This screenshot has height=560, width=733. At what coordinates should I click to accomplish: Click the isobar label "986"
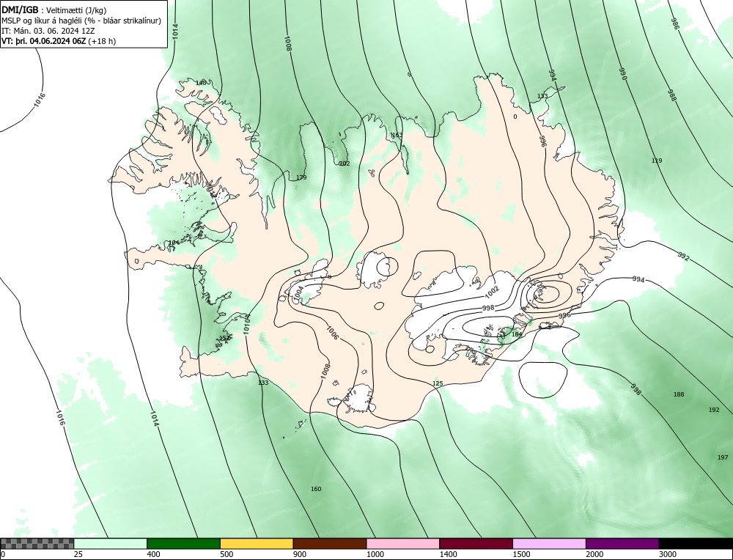click(x=674, y=23)
